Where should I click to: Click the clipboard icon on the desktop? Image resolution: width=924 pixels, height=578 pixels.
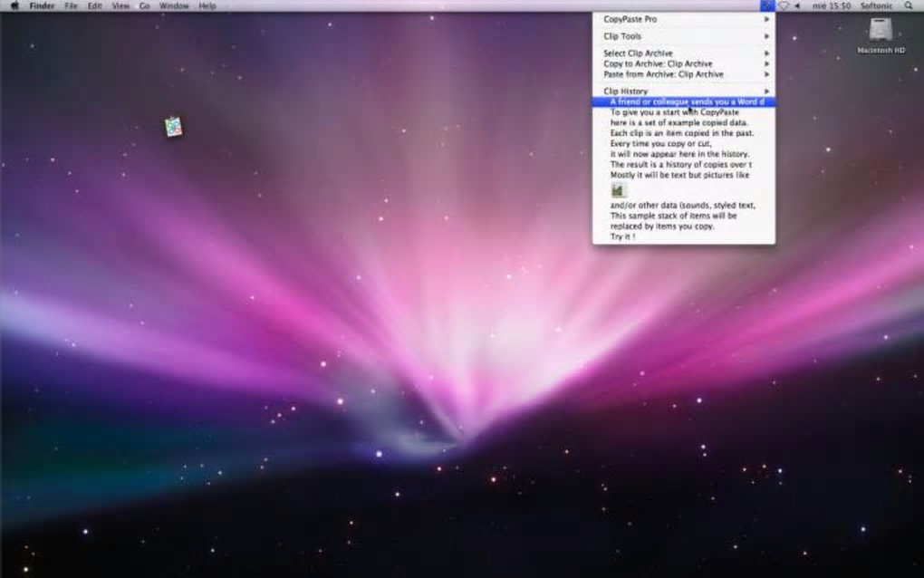click(x=173, y=127)
